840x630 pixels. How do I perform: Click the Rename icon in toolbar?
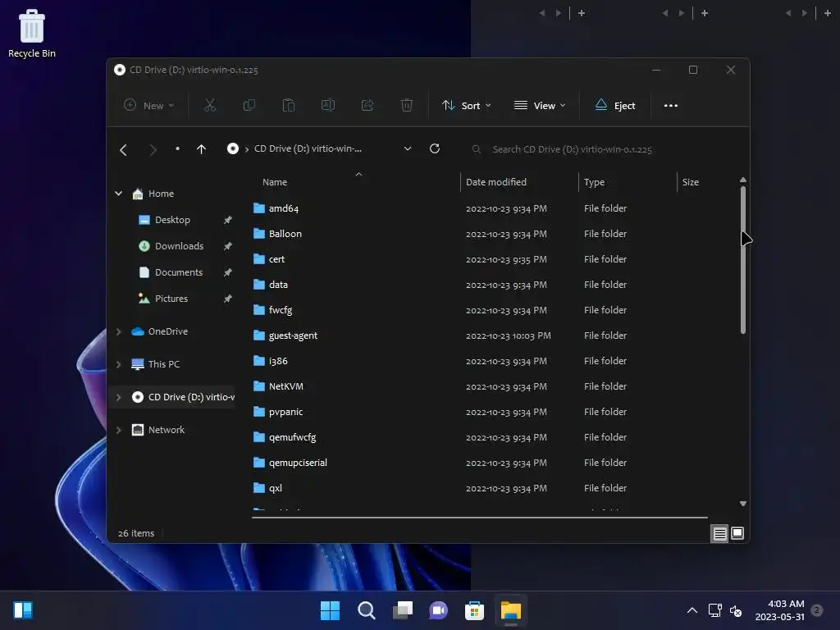coord(328,106)
